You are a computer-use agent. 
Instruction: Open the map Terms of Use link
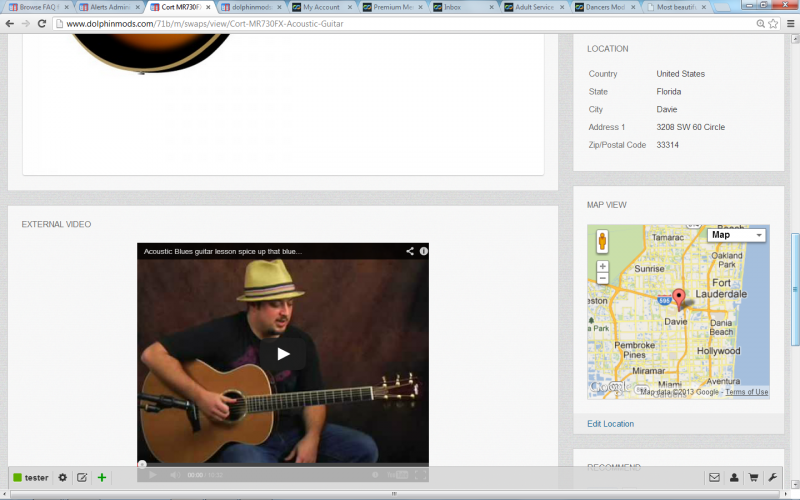point(746,392)
